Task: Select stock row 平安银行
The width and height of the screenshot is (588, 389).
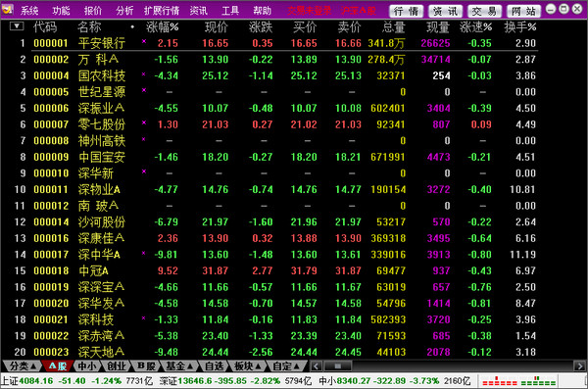Action: 275,43
